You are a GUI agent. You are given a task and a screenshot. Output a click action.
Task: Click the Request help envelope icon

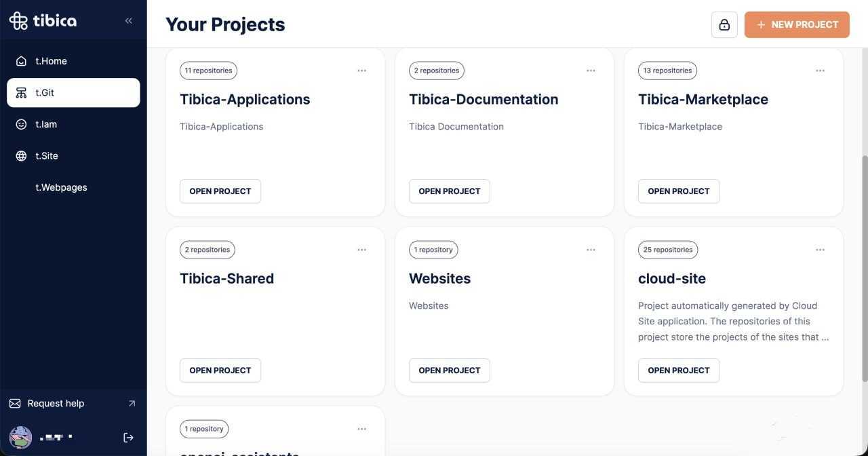[15, 404]
